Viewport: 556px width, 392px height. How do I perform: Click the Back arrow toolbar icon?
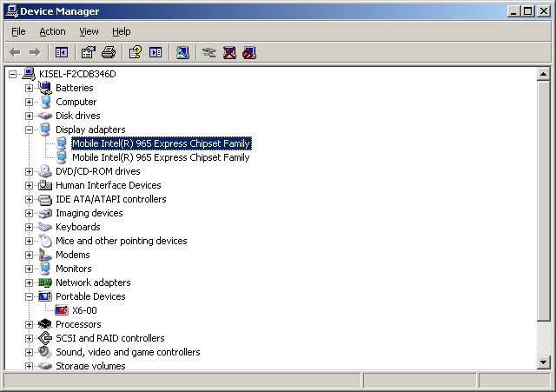coord(15,53)
